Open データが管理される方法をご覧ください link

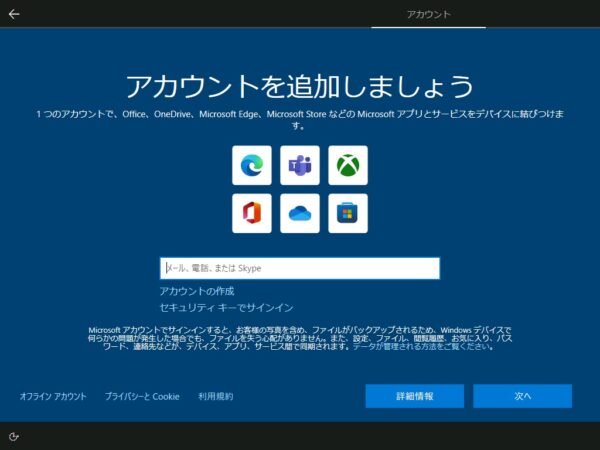pyautogui.click(x=423, y=347)
